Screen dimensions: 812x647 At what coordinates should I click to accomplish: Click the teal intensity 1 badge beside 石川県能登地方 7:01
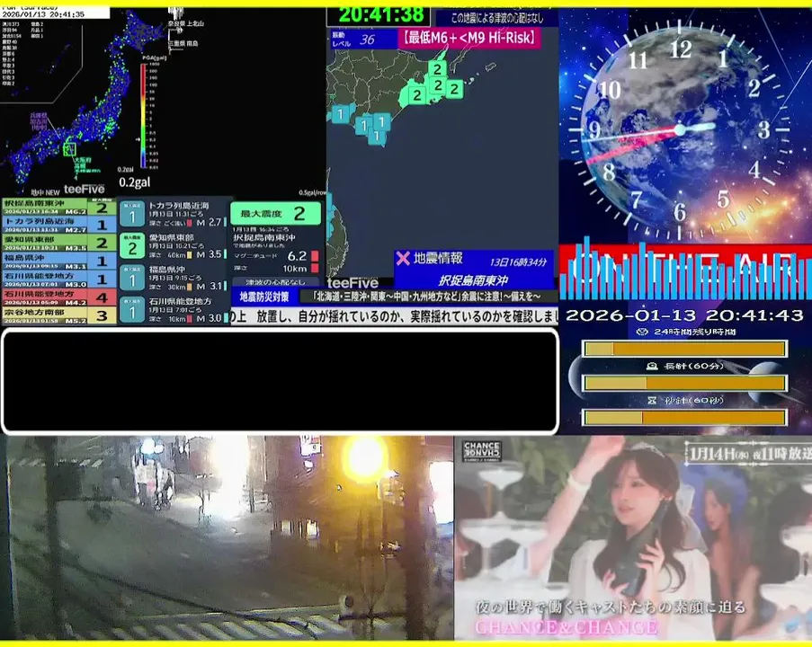point(132,310)
